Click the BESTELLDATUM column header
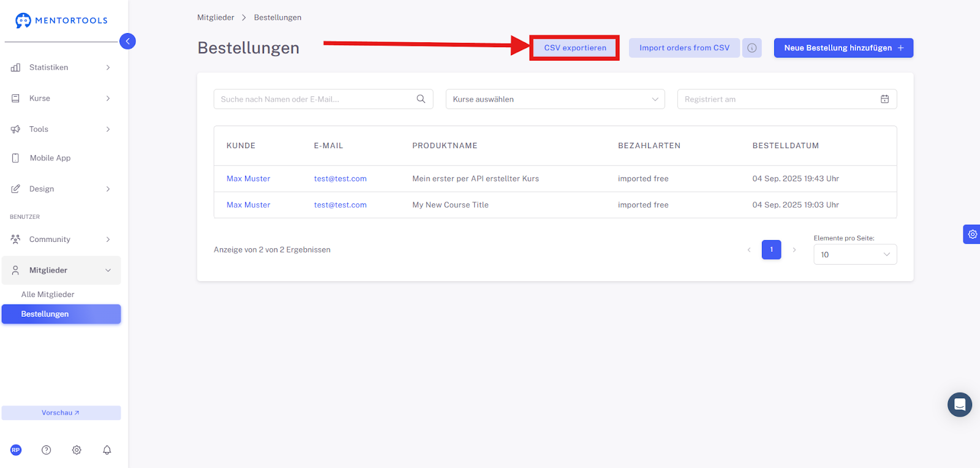The image size is (980, 468). tap(785, 146)
